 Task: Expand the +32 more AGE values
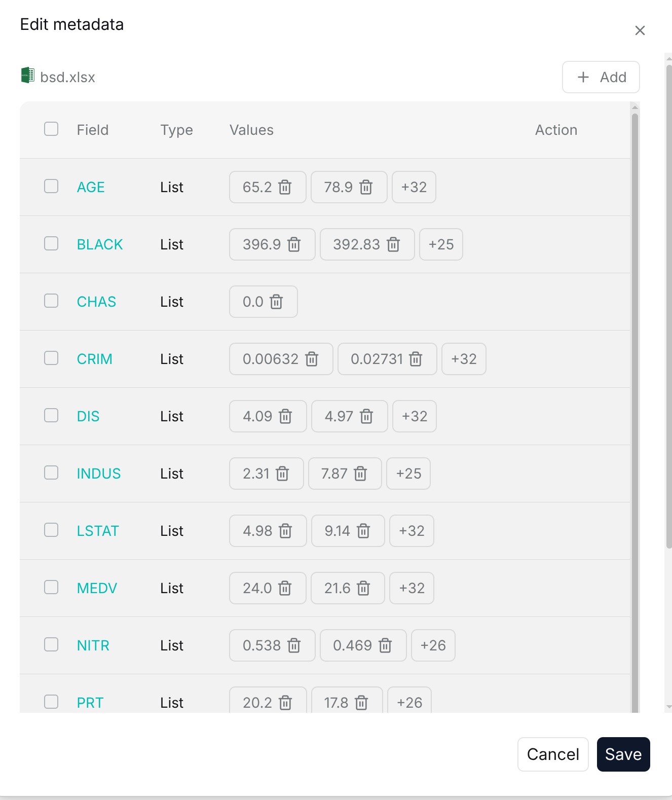point(414,187)
